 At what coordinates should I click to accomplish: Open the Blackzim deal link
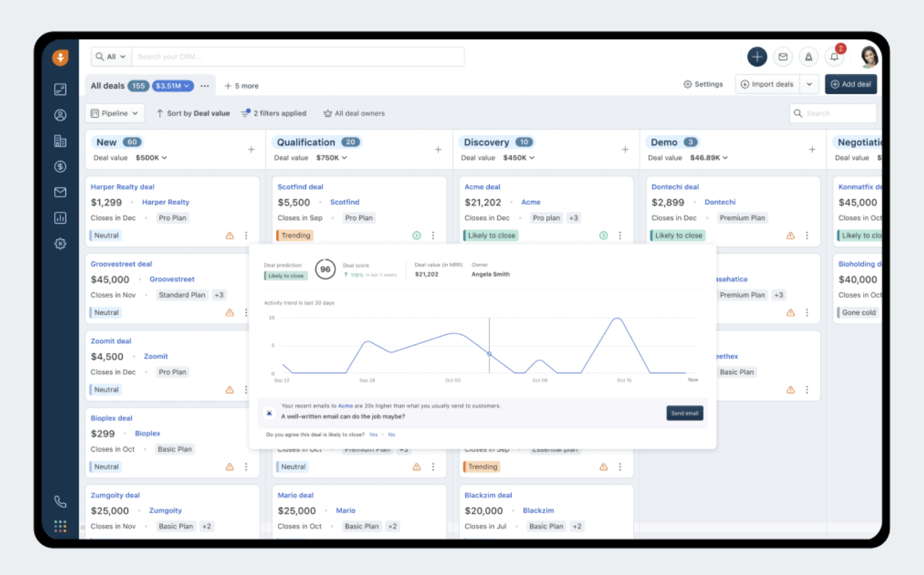(488, 495)
